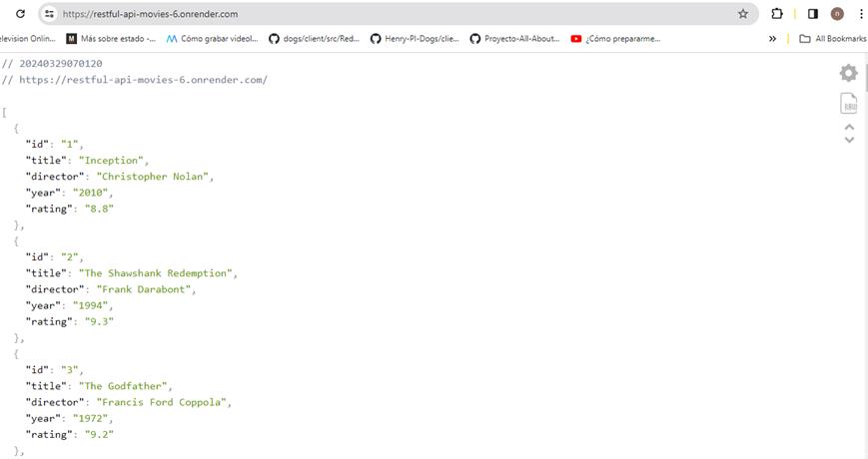868x459 pixels.
Task: Click the commented restful-api-movies URL link
Action: pyautogui.click(x=143, y=80)
